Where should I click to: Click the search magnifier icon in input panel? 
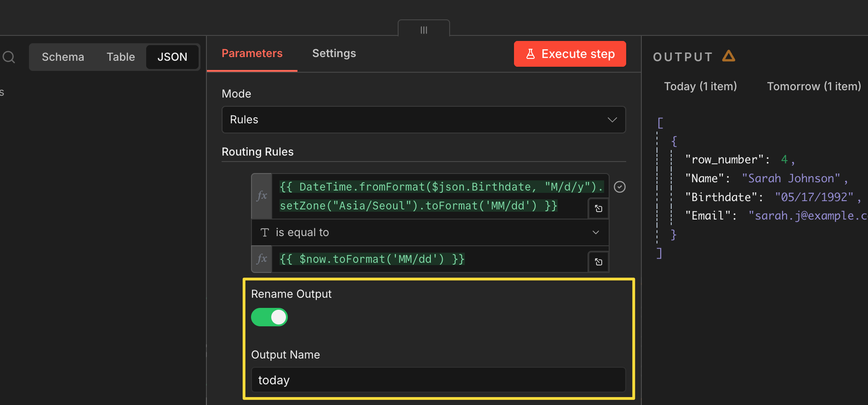[9, 57]
